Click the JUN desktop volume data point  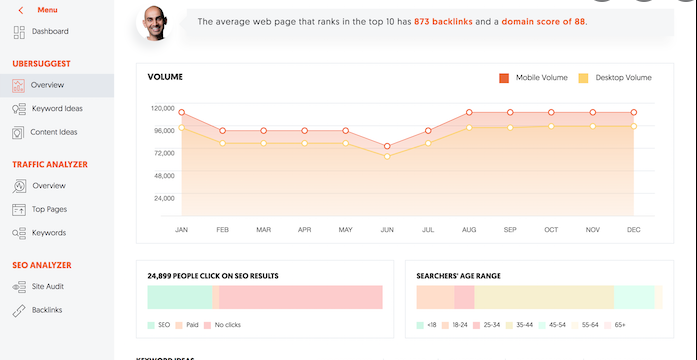387,156
